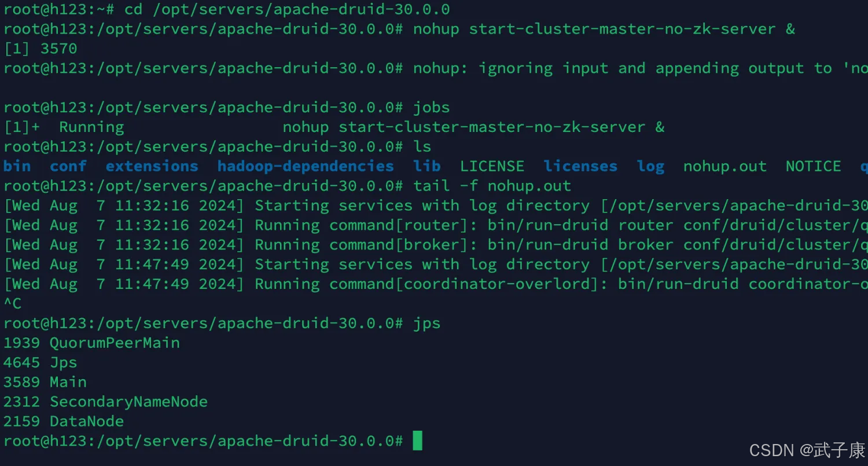Click the '^C' interrupt line
Viewport: 868px width, 466px height.
(13, 304)
